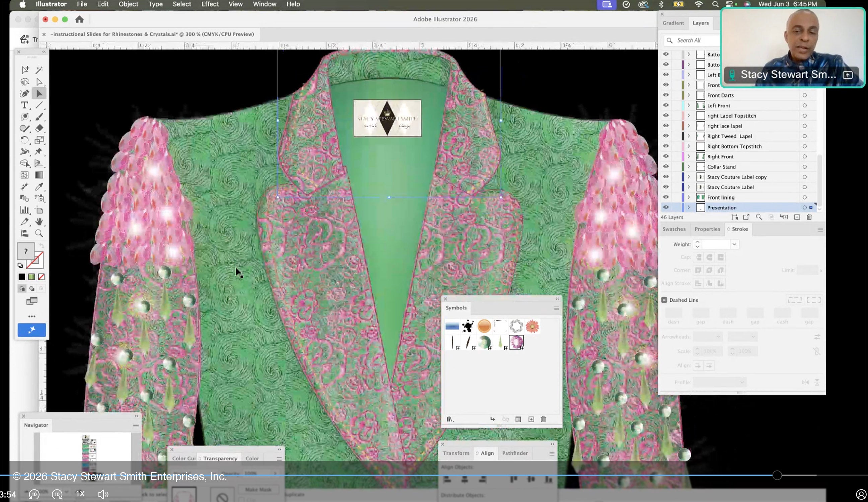Expand the right lace lapel layer
This screenshot has height=502, width=868.
coord(689,126)
